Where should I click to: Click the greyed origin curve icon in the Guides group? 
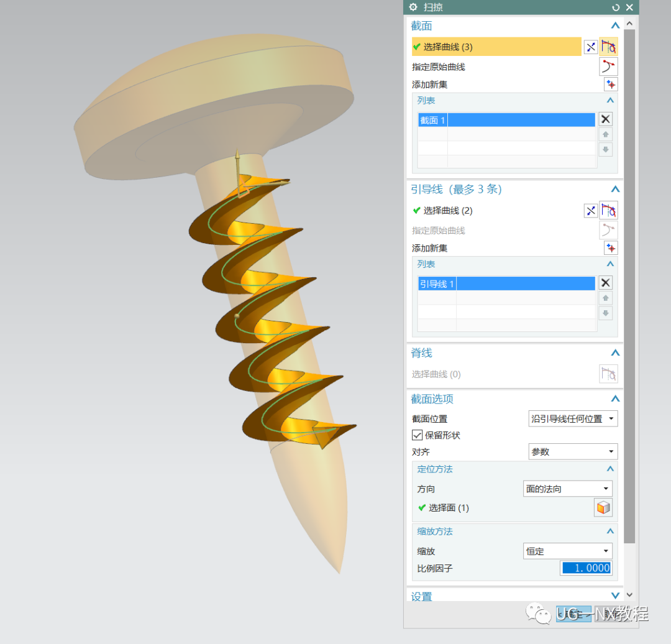(608, 231)
